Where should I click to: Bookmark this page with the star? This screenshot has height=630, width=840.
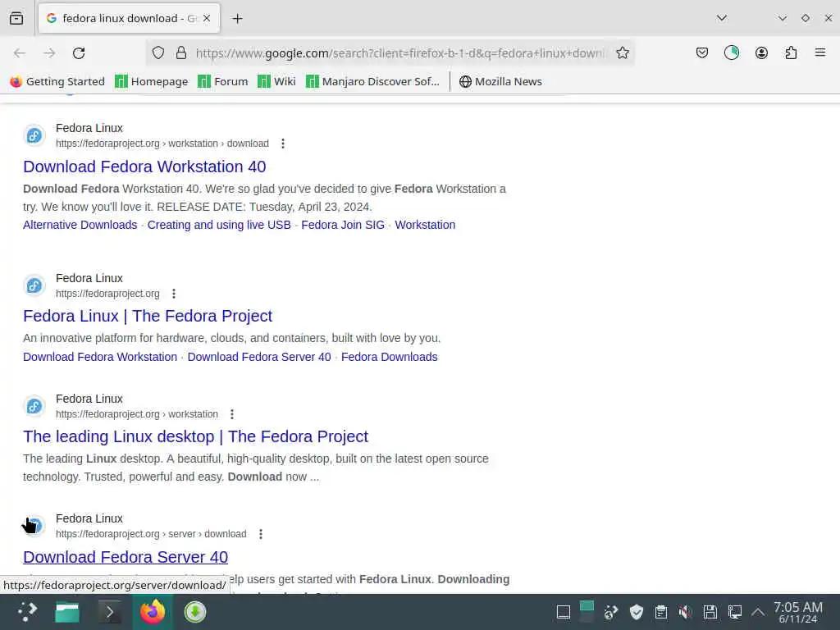622,53
